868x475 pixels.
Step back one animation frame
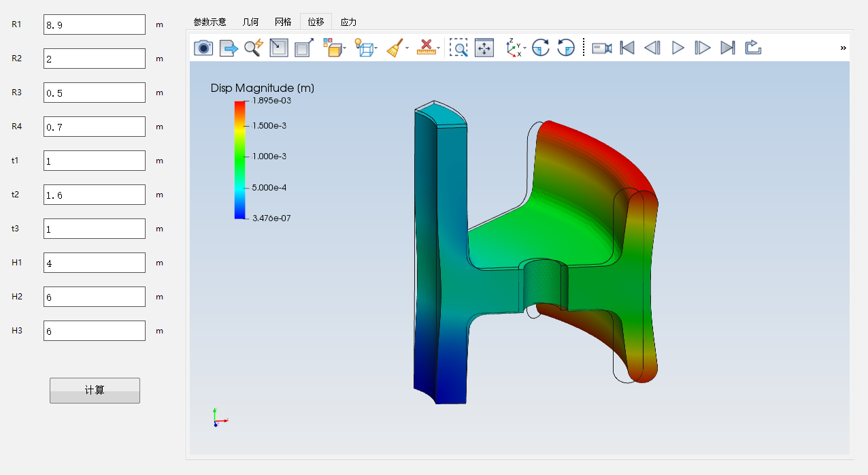coord(652,48)
